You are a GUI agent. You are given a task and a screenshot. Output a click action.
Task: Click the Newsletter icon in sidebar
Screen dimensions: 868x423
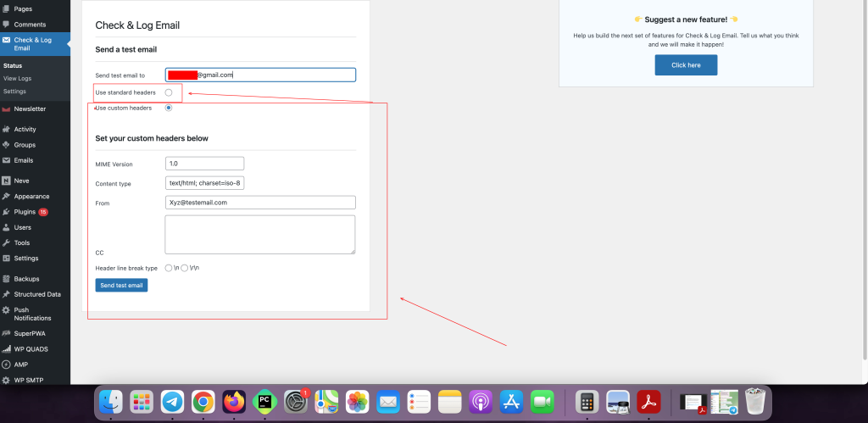point(6,109)
